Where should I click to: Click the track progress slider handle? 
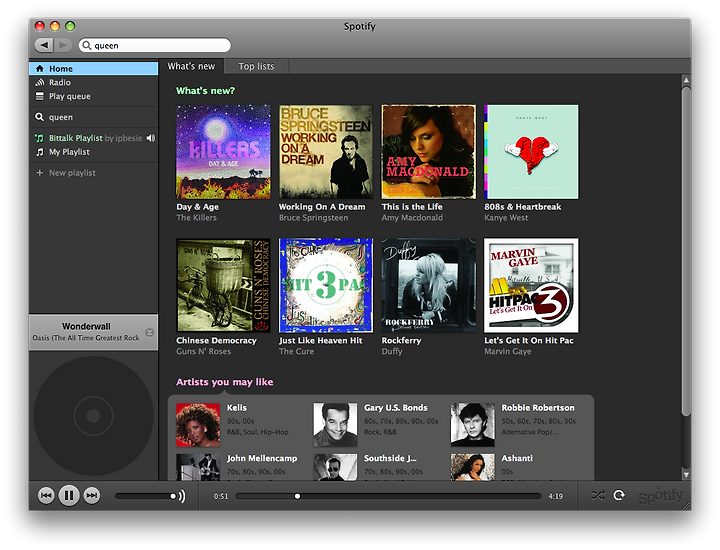point(298,496)
